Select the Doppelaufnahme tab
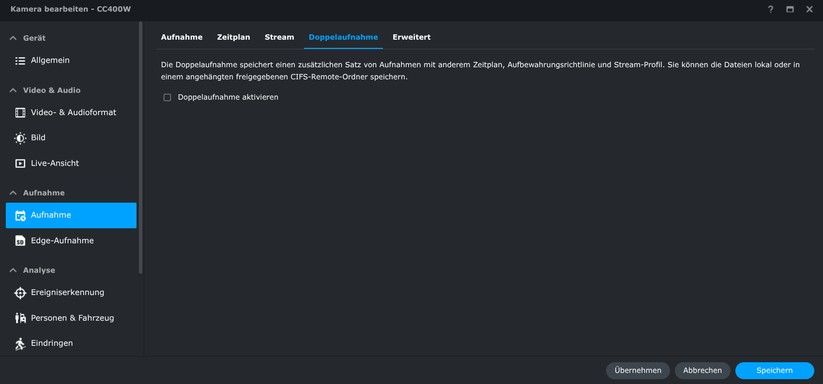 click(x=343, y=37)
